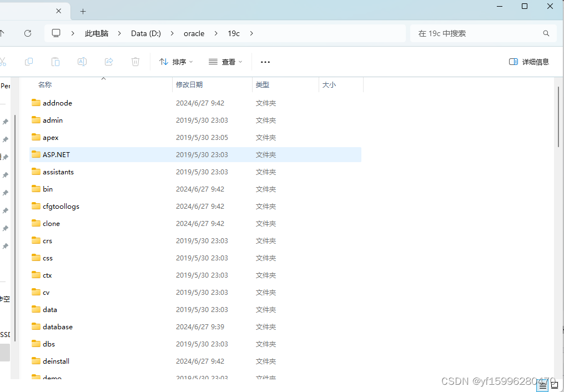Open a new Explorer tab
This screenshot has height=392, width=564.
(x=83, y=11)
